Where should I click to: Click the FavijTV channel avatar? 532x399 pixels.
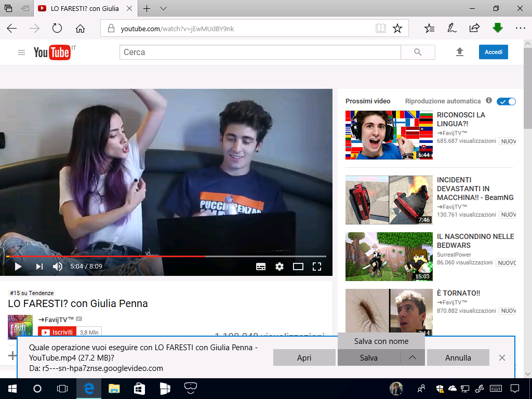[x=20, y=327]
